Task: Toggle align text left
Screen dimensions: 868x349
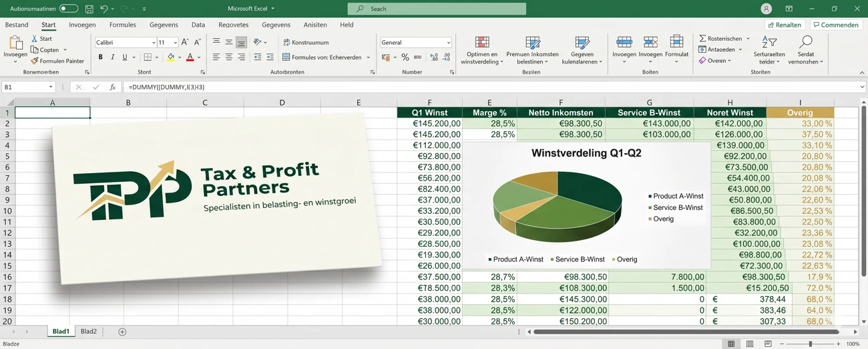Action: [x=216, y=57]
